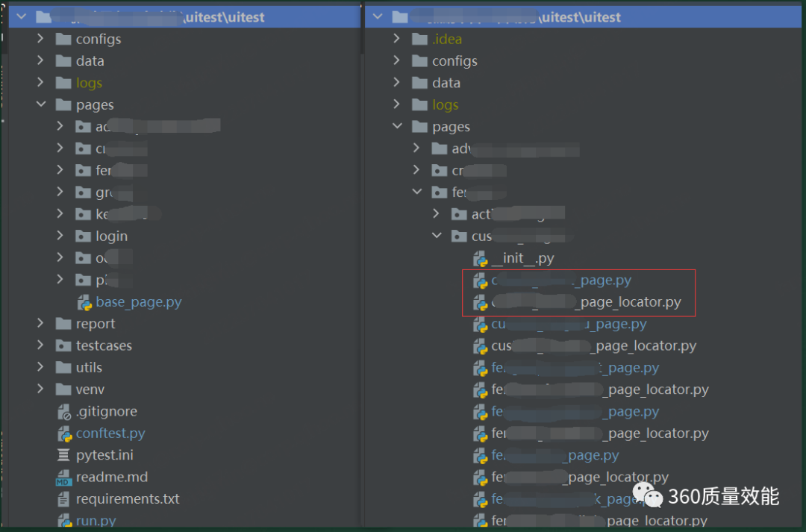Select the conftest.py file name
806x532 pixels.
click(x=110, y=434)
